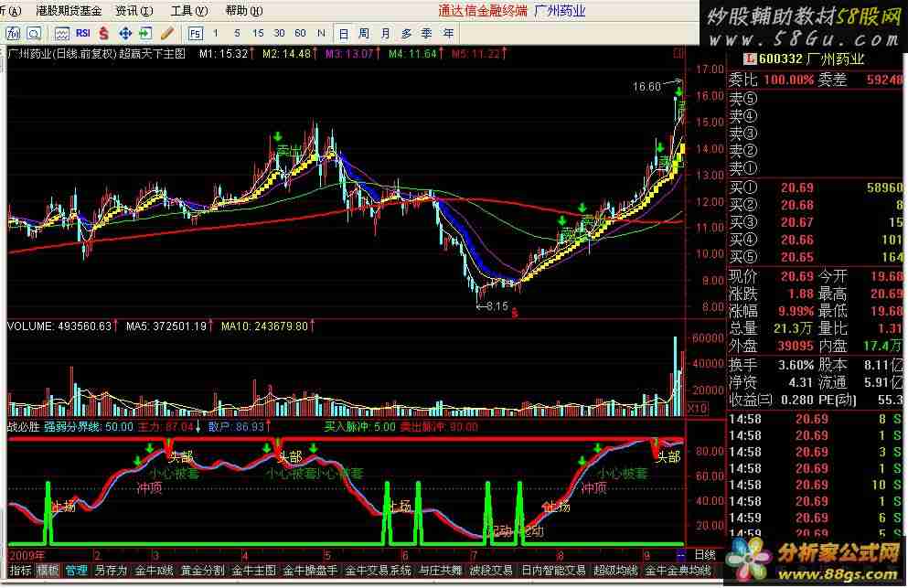Open the 与庄共舞 template

[441, 571]
